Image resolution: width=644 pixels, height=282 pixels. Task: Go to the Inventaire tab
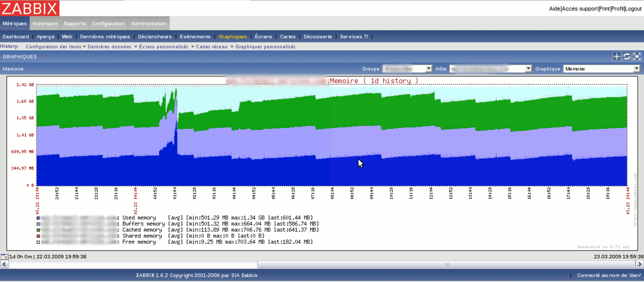coord(45,24)
